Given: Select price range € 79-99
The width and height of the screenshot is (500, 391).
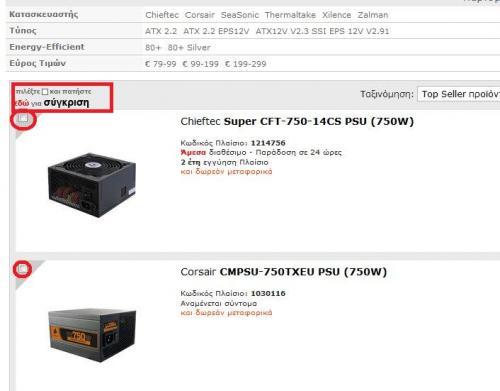Looking at the screenshot, I should [161, 64].
